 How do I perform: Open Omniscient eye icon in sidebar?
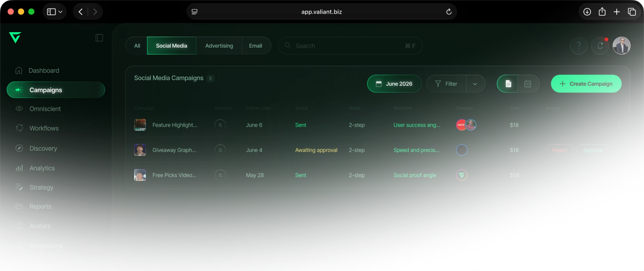pyautogui.click(x=19, y=108)
